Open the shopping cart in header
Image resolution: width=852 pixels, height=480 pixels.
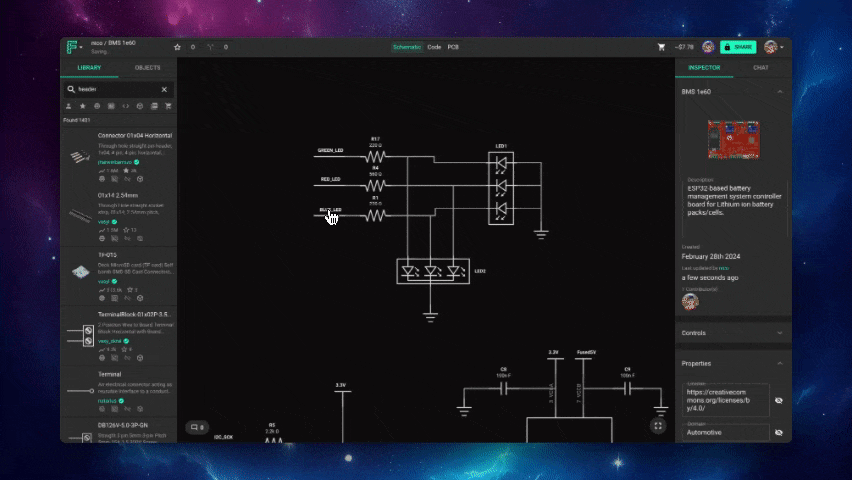coord(661,47)
